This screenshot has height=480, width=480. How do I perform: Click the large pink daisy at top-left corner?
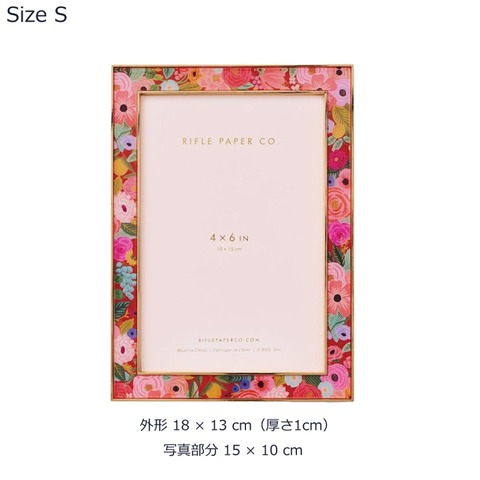[x=124, y=106]
